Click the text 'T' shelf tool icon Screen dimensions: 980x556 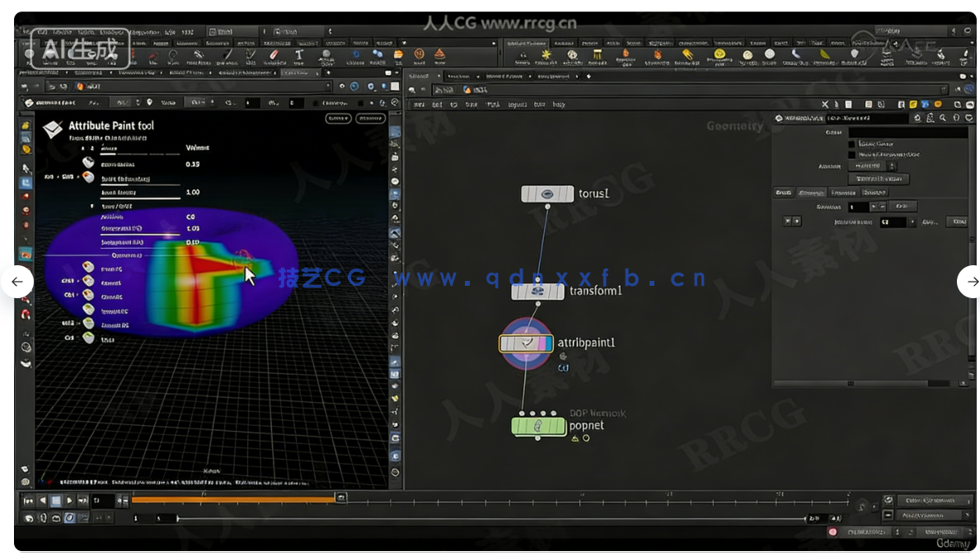(x=299, y=56)
